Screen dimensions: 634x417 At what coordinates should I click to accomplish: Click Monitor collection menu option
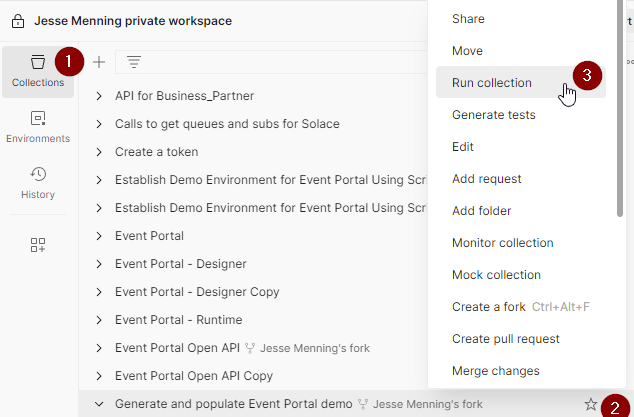click(502, 243)
